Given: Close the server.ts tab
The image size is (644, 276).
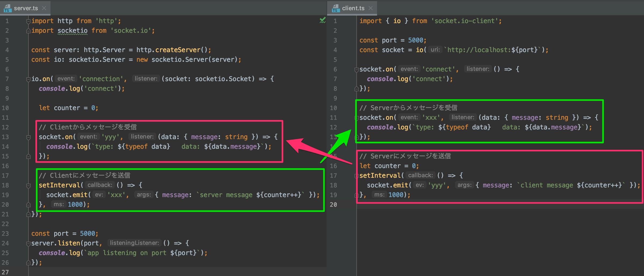Looking at the screenshot, I should coord(44,8).
